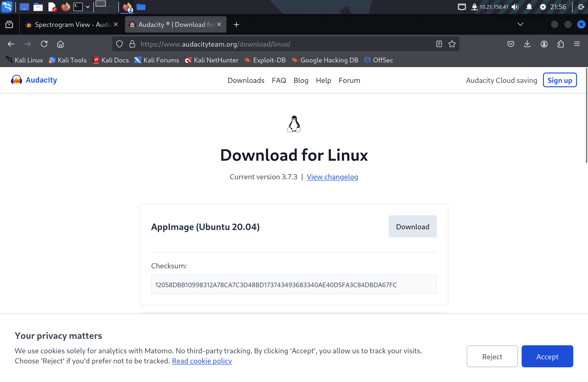Viewport: 588px width, 382px height.
Task: Open the Kali Tools bookmark
Action: coord(68,60)
